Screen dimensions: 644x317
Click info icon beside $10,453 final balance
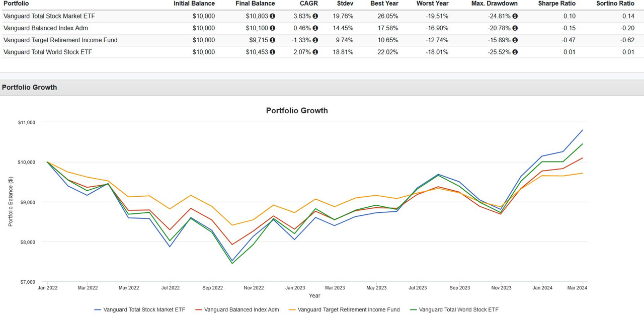272,52
